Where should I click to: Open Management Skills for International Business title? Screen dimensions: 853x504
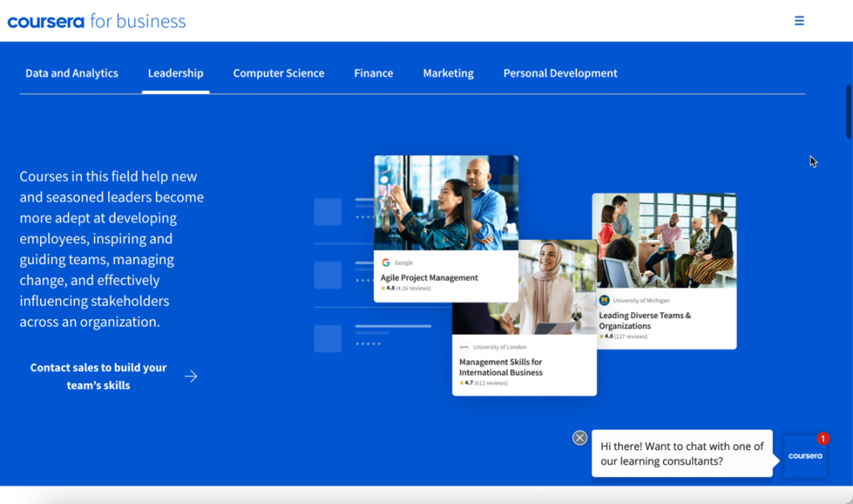tap(501, 367)
